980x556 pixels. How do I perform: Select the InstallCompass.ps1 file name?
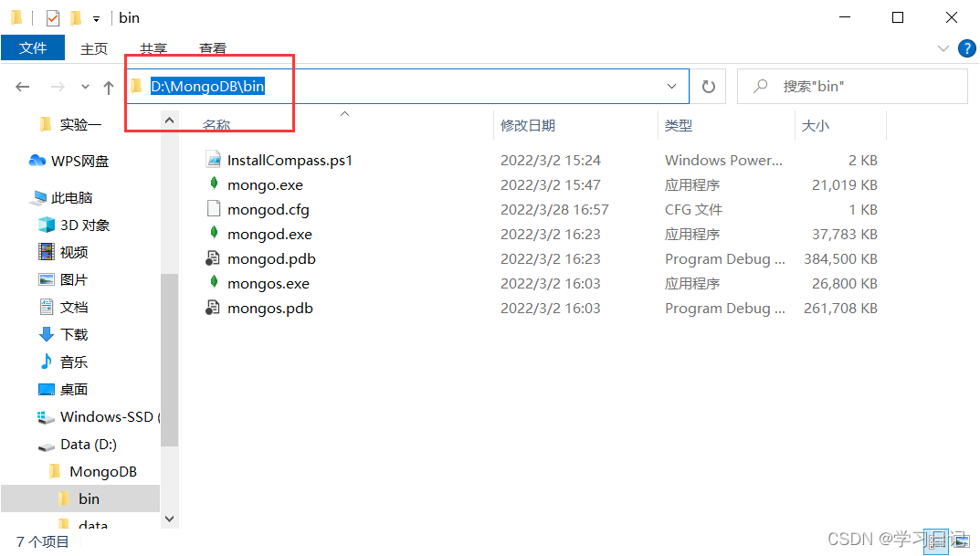coord(290,161)
